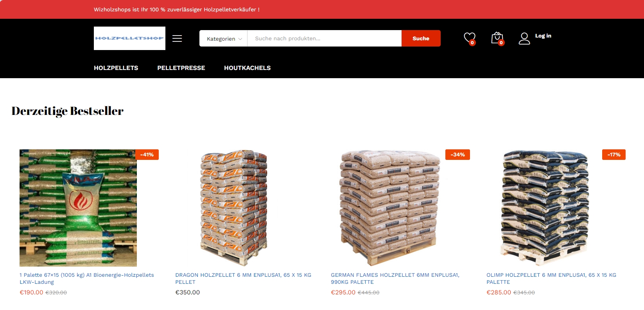Select the green Bioenergie pellets thumbnail
644x310 pixels.
(78, 208)
